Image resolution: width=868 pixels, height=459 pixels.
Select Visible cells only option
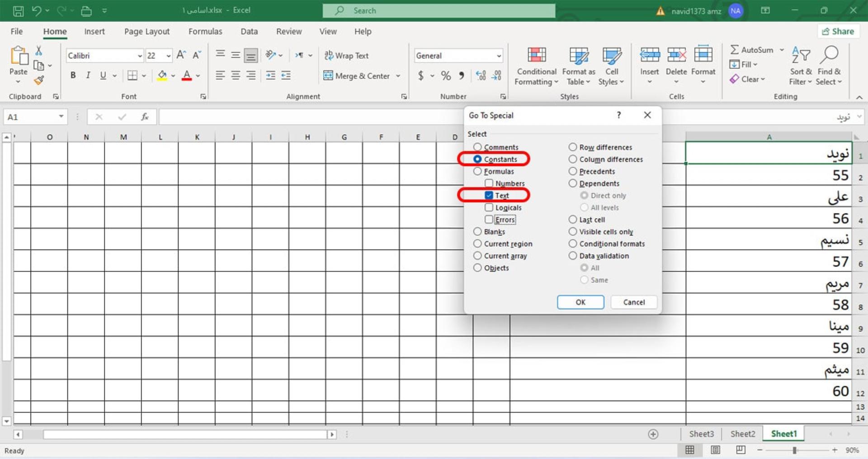coord(573,231)
